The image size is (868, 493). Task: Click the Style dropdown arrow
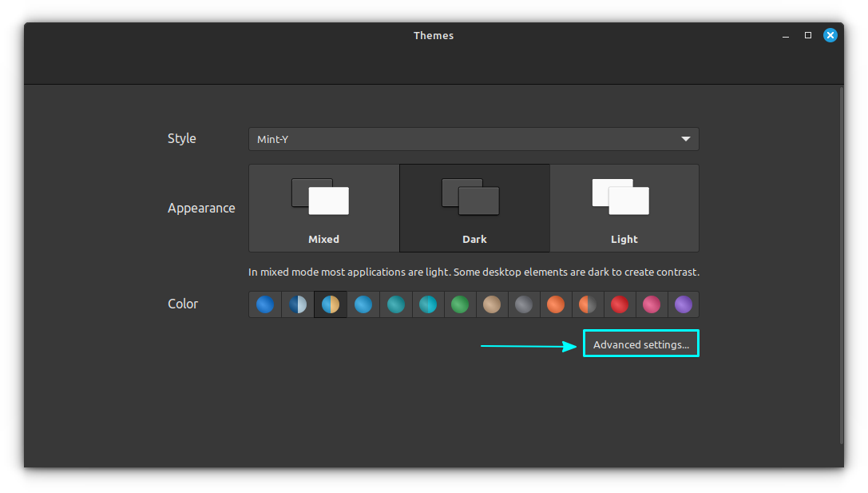point(685,139)
